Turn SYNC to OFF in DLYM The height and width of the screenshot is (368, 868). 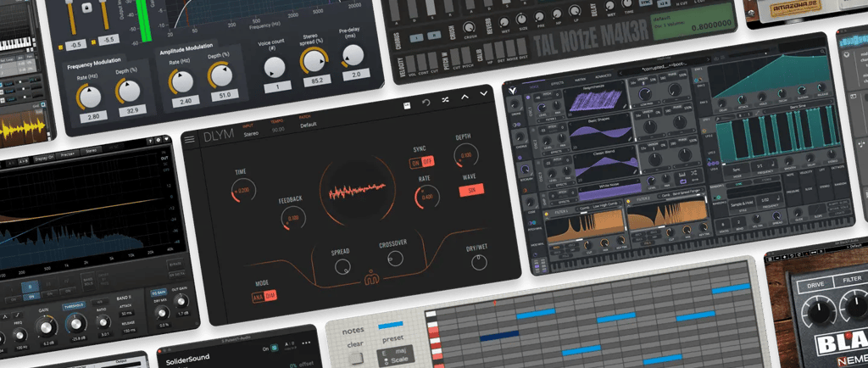[427, 162]
